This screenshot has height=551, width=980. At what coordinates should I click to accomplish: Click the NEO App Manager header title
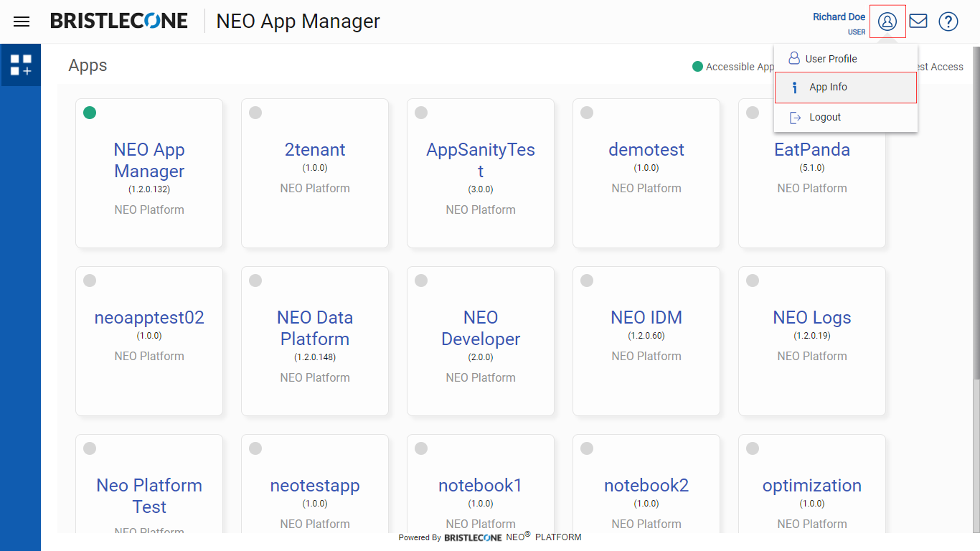pos(298,22)
